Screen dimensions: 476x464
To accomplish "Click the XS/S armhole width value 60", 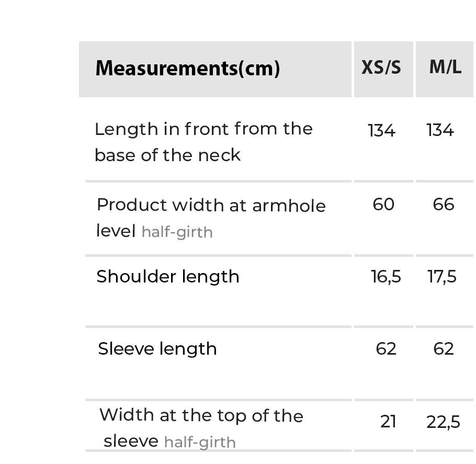I will 383,205.
